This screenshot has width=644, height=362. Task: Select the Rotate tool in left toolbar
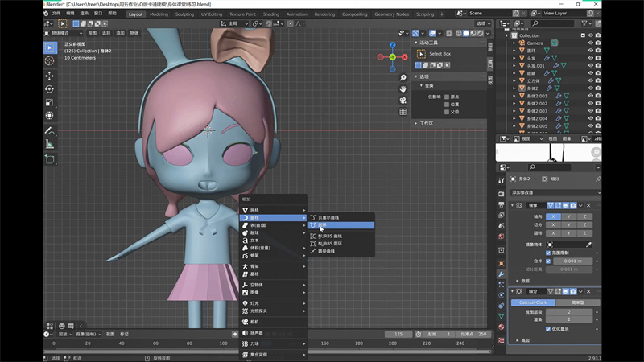[x=49, y=89]
